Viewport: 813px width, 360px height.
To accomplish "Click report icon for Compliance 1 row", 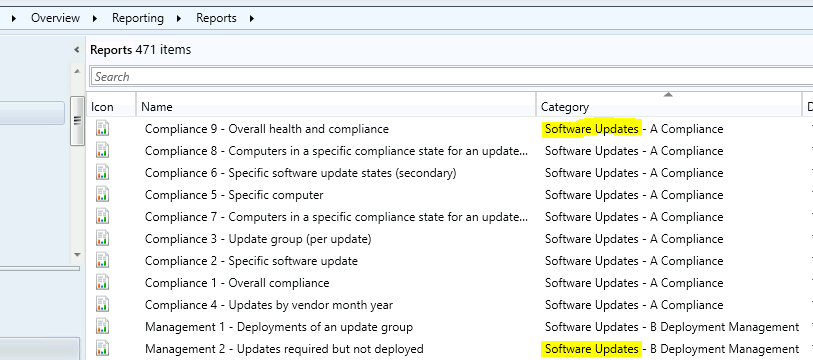I will coord(103,283).
